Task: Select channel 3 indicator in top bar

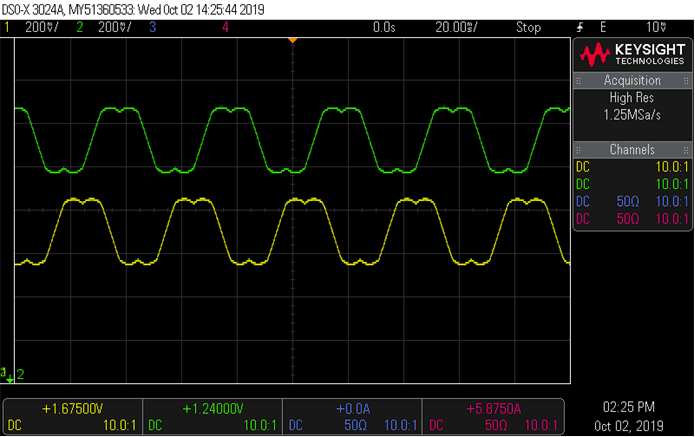Action: [153, 27]
